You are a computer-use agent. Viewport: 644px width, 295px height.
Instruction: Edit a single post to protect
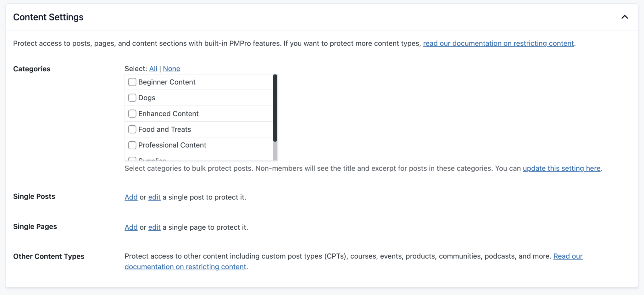[154, 197]
